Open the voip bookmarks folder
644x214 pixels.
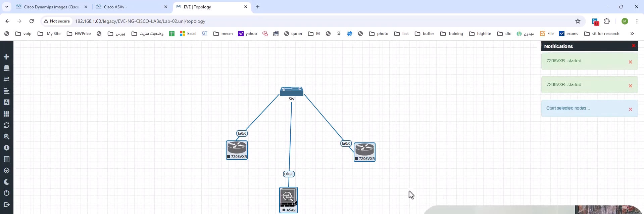pos(23,34)
